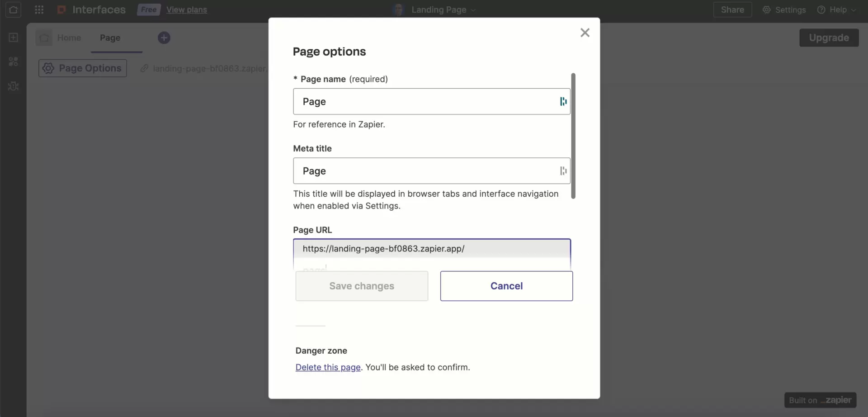Expand the Help dropdown menu

tap(837, 9)
